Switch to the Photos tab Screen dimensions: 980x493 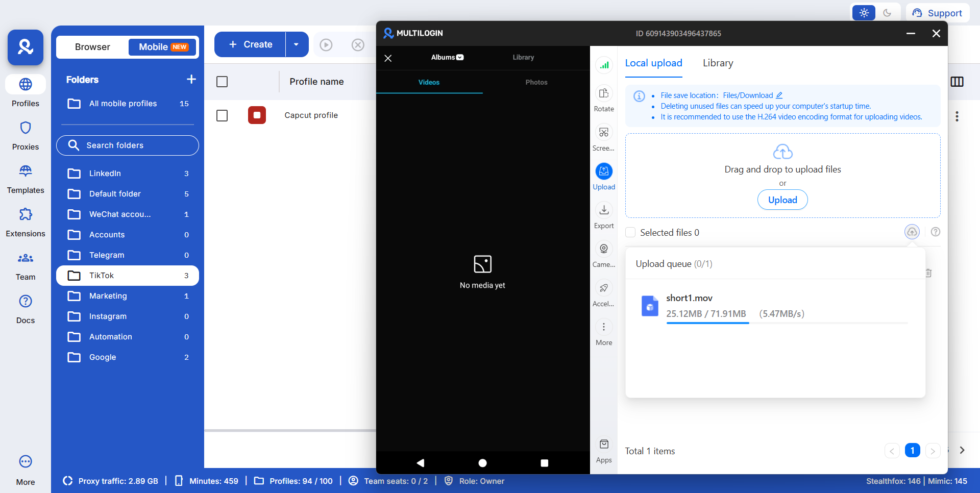pos(536,82)
